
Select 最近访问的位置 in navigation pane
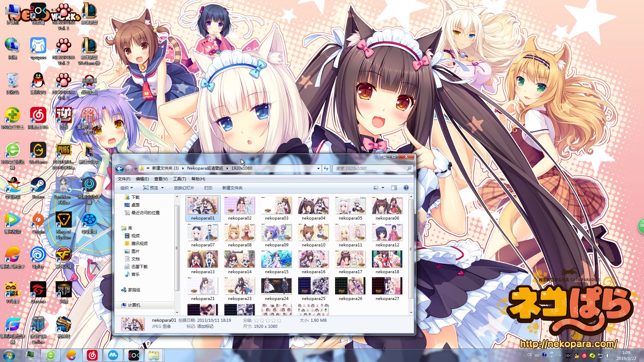point(142,213)
